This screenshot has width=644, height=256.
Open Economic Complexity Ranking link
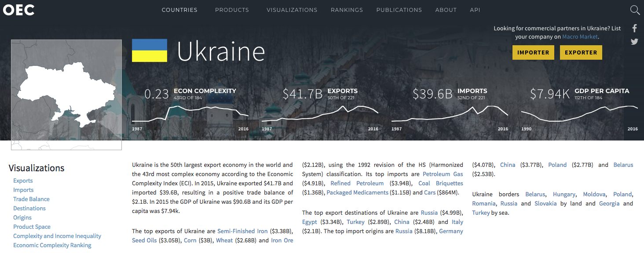pos(52,245)
